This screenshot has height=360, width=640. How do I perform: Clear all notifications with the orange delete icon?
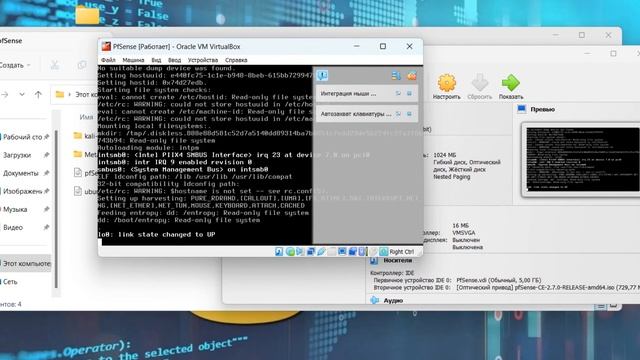pyautogui.click(x=411, y=76)
